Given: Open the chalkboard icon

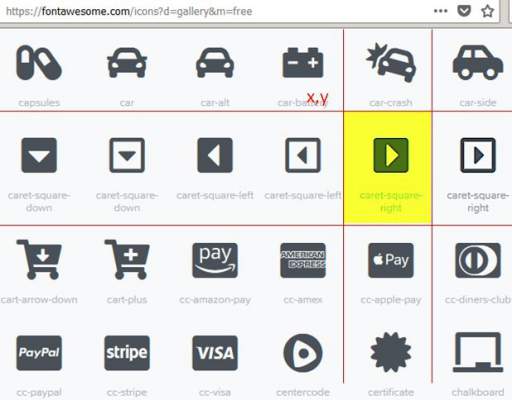Looking at the screenshot, I should click(x=478, y=352).
